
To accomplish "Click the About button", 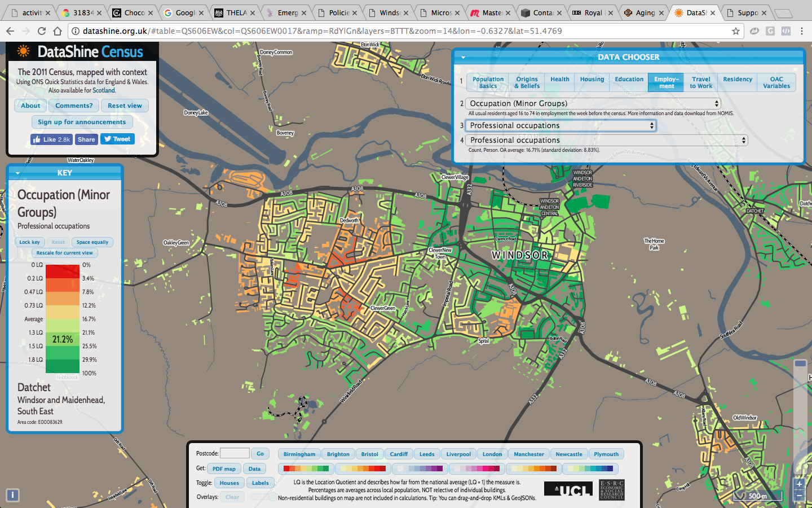I will point(30,106).
